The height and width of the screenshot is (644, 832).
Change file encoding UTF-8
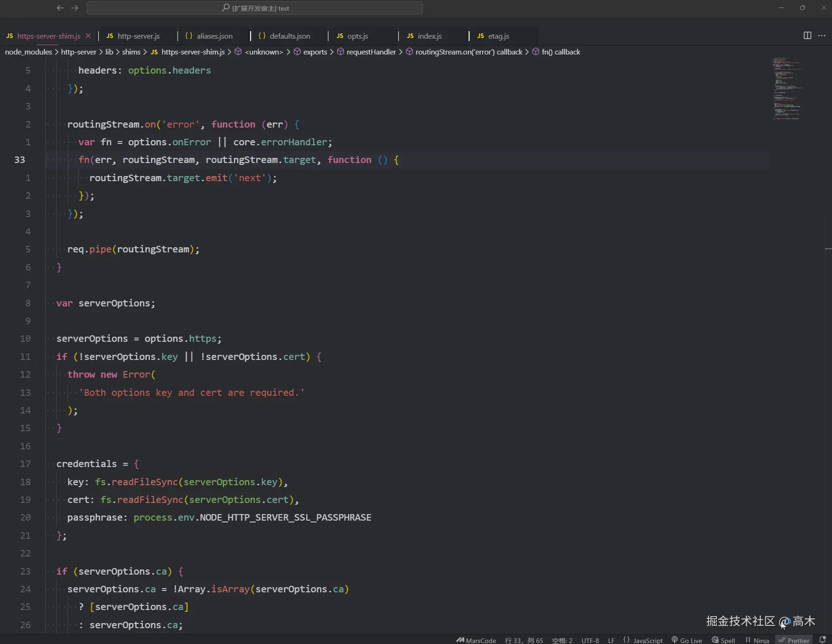coord(590,640)
